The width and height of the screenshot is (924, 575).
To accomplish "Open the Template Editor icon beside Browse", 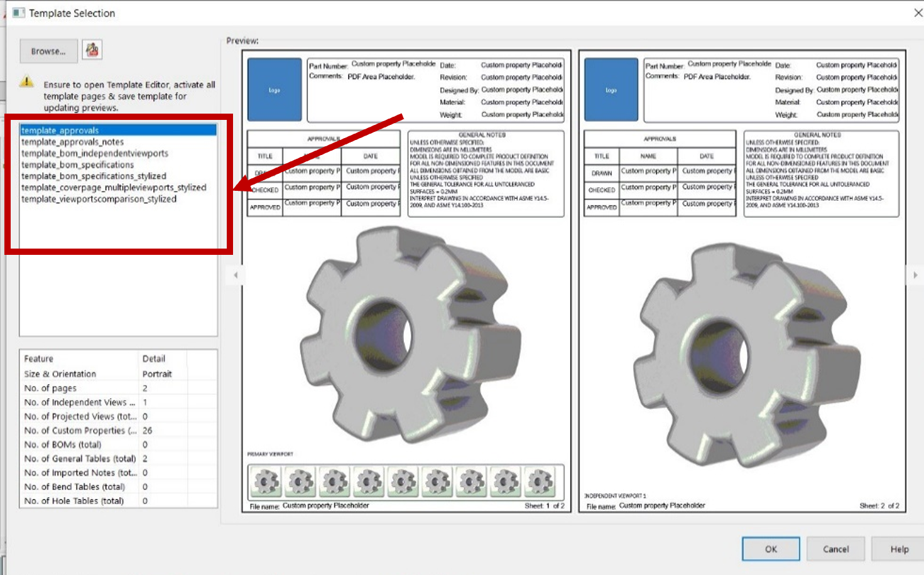I will click(92, 50).
